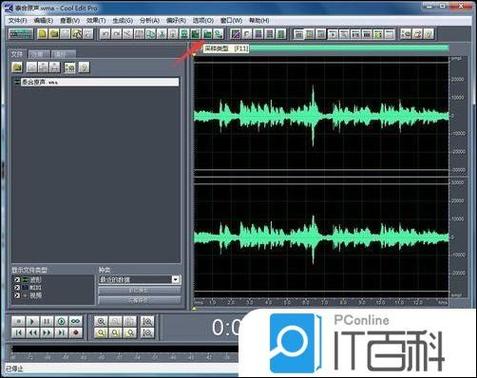Open the 分析(A) menu

point(149,20)
